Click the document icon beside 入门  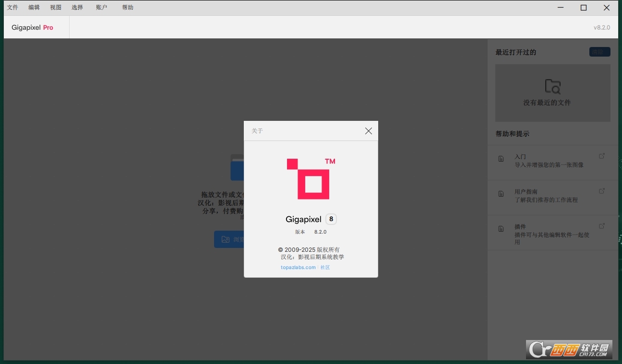(x=501, y=159)
